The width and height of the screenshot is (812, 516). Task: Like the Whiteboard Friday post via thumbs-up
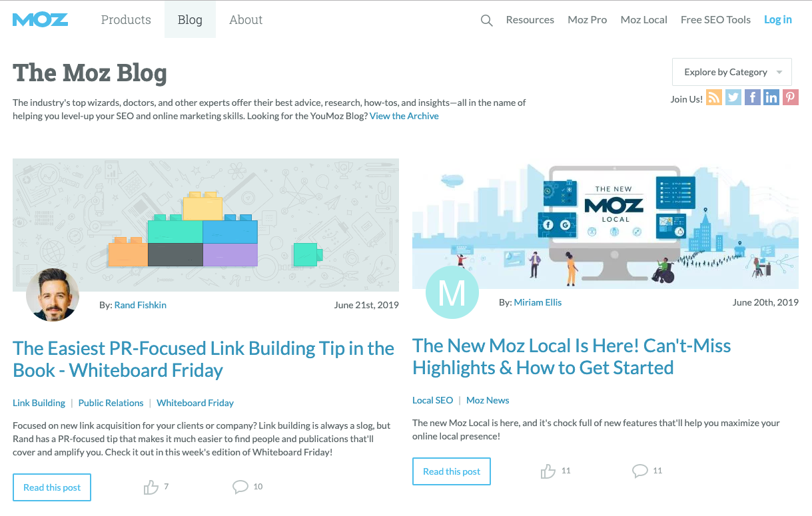pos(152,487)
